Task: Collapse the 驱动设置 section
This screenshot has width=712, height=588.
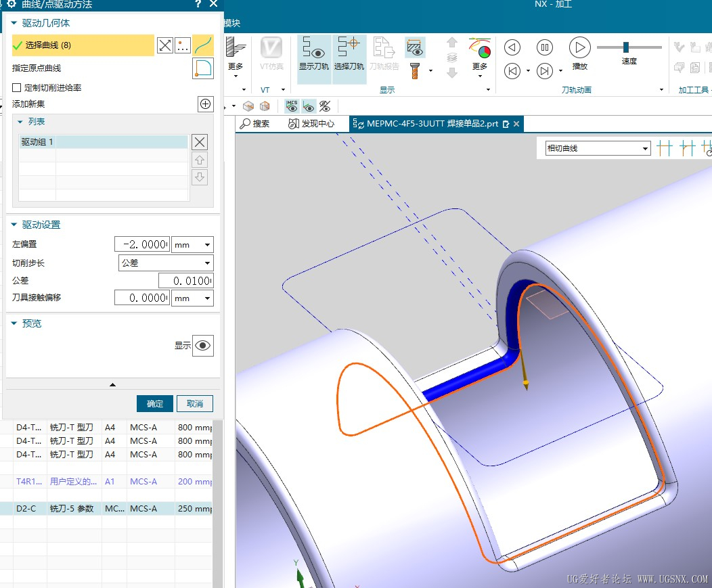Action: (x=15, y=225)
